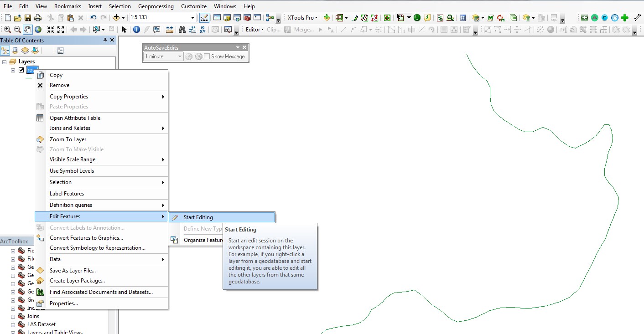Open the map scale dropdown

[192, 18]
